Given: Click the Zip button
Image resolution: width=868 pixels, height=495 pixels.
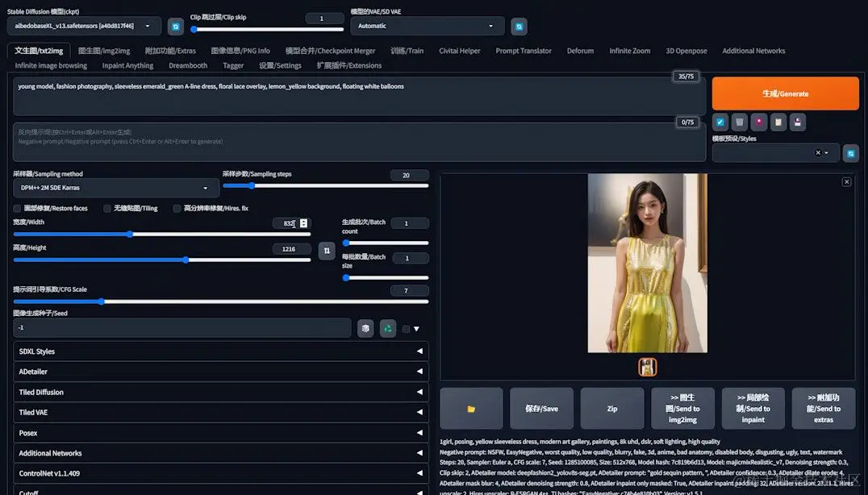Looking at the screenshot, I should click(x=612, y=409).
